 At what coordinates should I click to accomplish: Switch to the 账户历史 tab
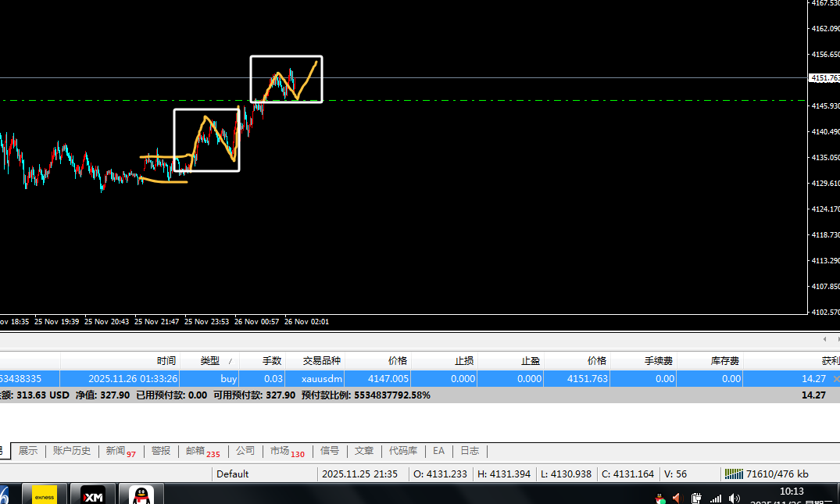(72, 451)
